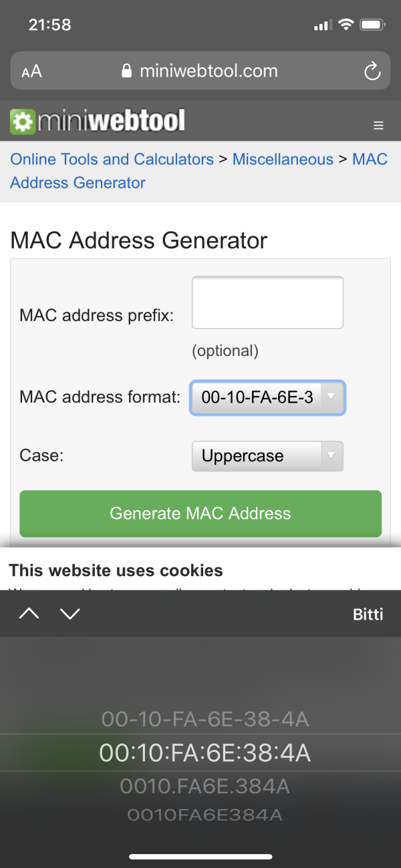Tap the Safari reload page icon
This screenshot has height=868, width=401.
[372, 71]
